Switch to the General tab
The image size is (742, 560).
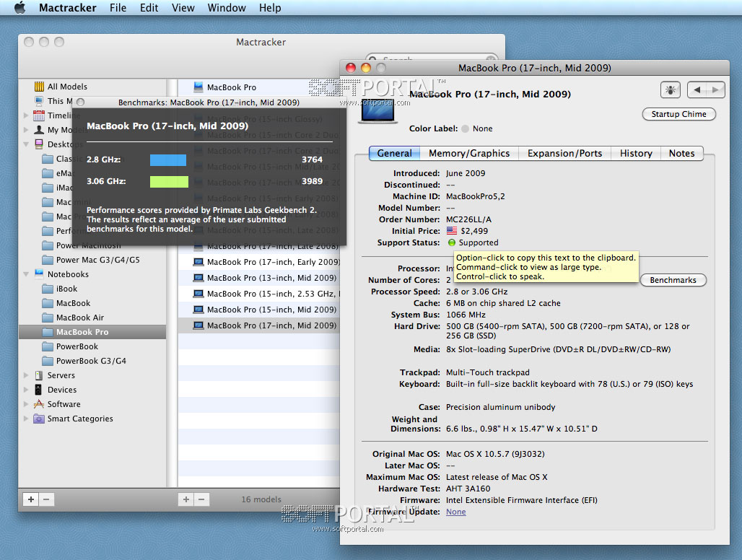394,153
